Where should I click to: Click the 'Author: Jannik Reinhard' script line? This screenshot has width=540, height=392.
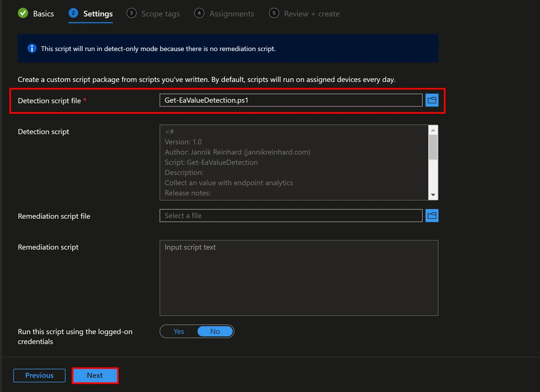238,152
